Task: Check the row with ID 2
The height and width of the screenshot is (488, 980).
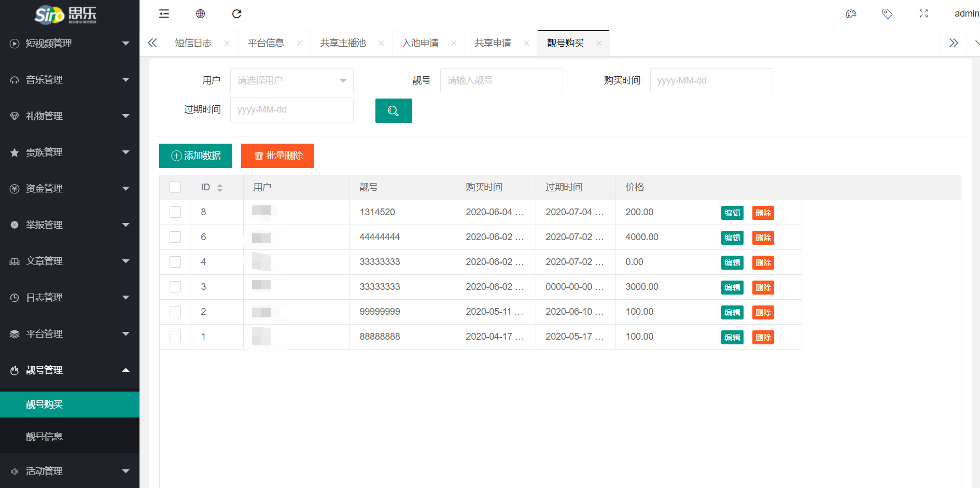Action: (175, 312)
